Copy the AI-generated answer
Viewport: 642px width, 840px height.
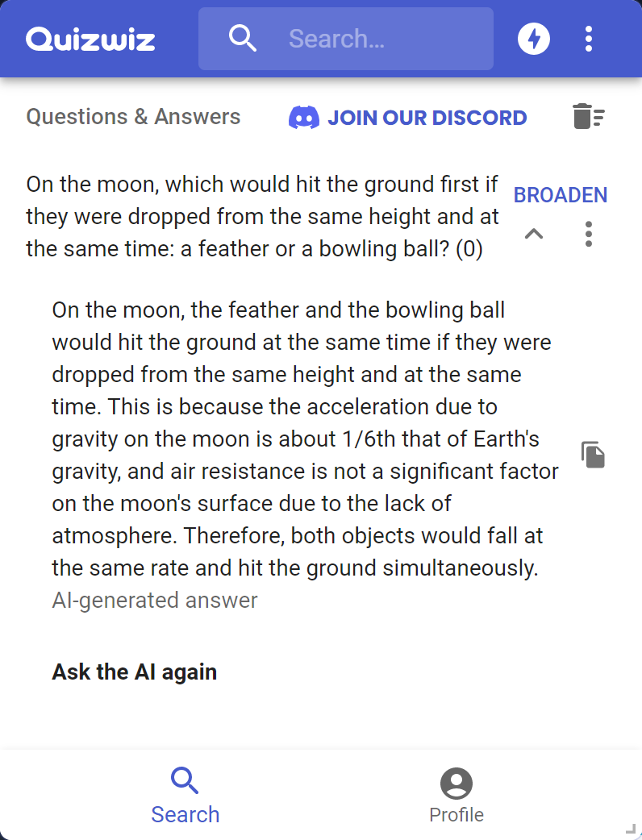pos(594,455)
